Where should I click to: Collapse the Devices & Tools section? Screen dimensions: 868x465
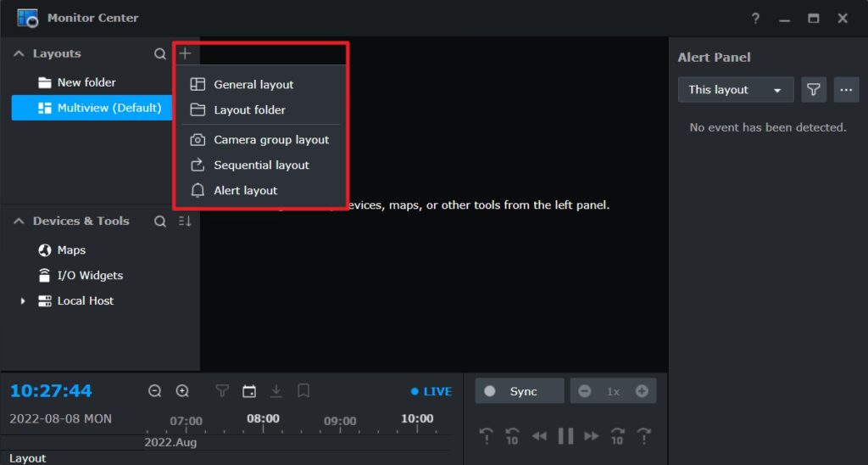coord(19,221)
